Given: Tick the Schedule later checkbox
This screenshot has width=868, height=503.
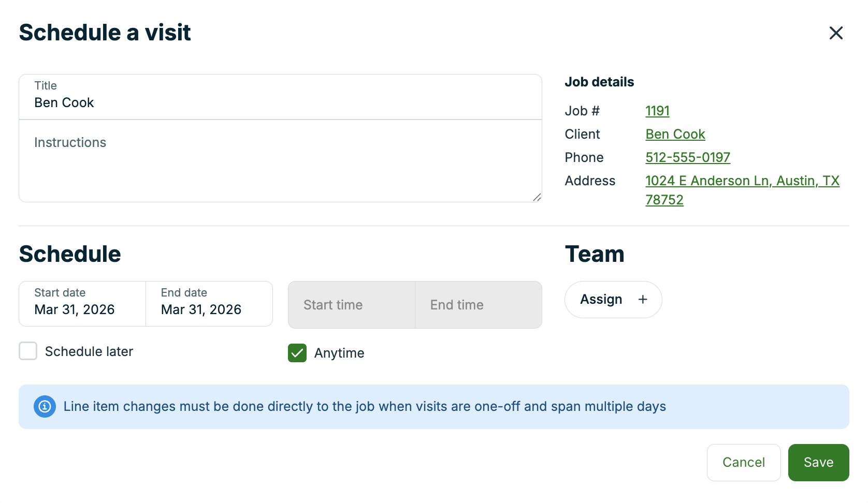Looking at the screenshot, I should pos(28,351).
